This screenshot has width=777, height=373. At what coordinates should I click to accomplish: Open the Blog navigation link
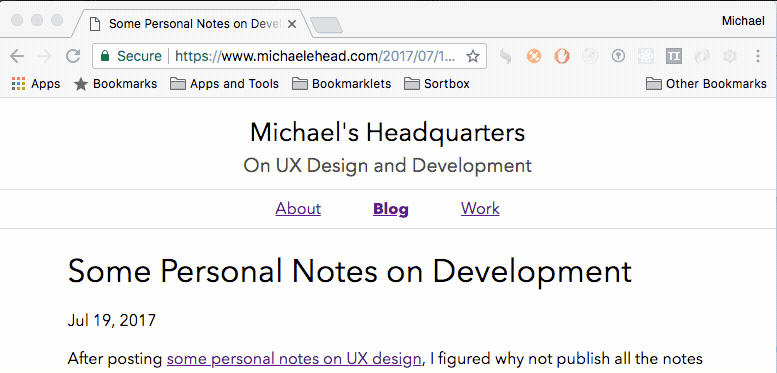tap(391, 209)
